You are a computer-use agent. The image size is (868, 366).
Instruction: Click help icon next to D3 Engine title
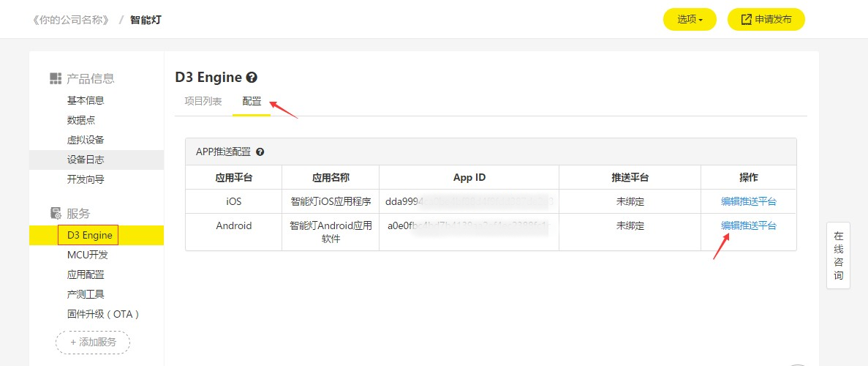point(252,78)
